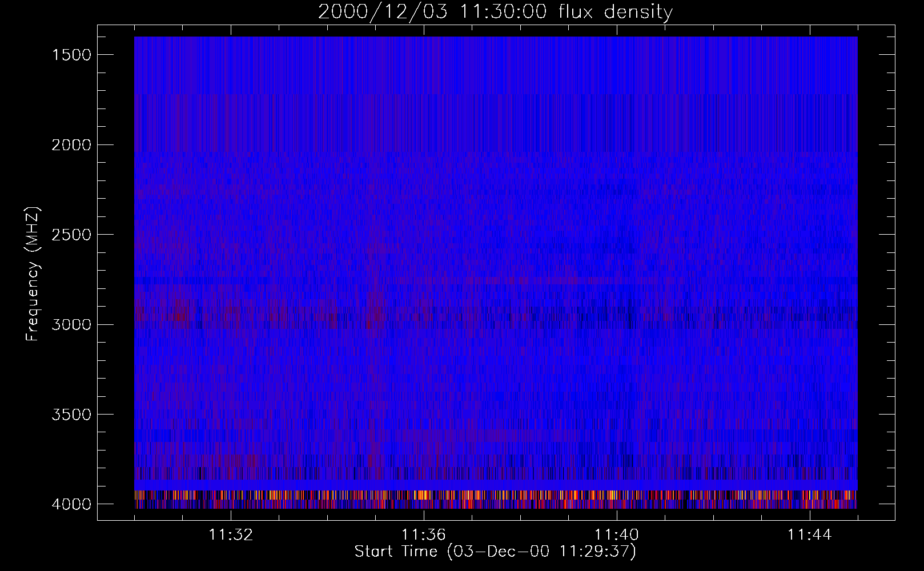Click the 2500 frequency tick label

71,235
